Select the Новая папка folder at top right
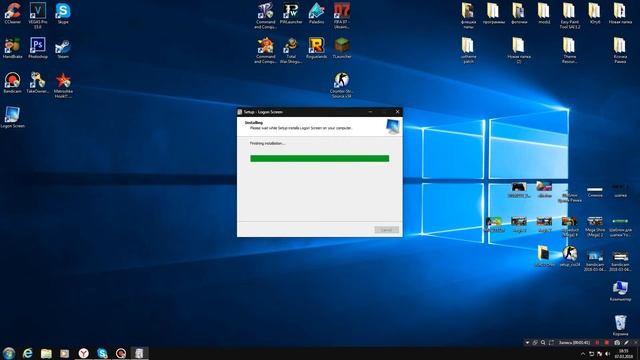This screenshot has height=360, width=640. (620, 13)
